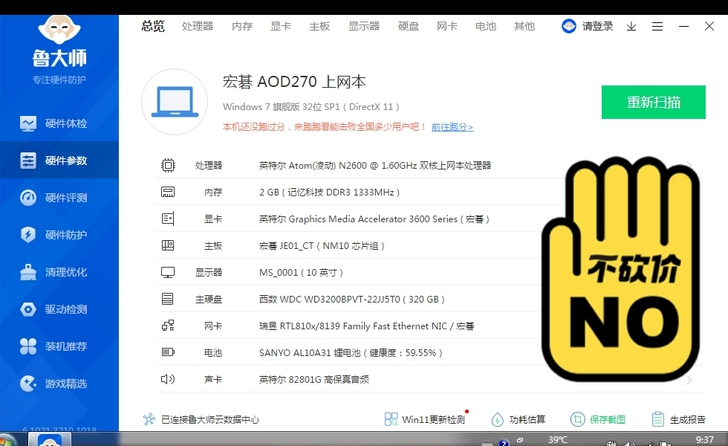Open 驱动检测 driver detection
The image size is (728, 446).
(59, 309)
